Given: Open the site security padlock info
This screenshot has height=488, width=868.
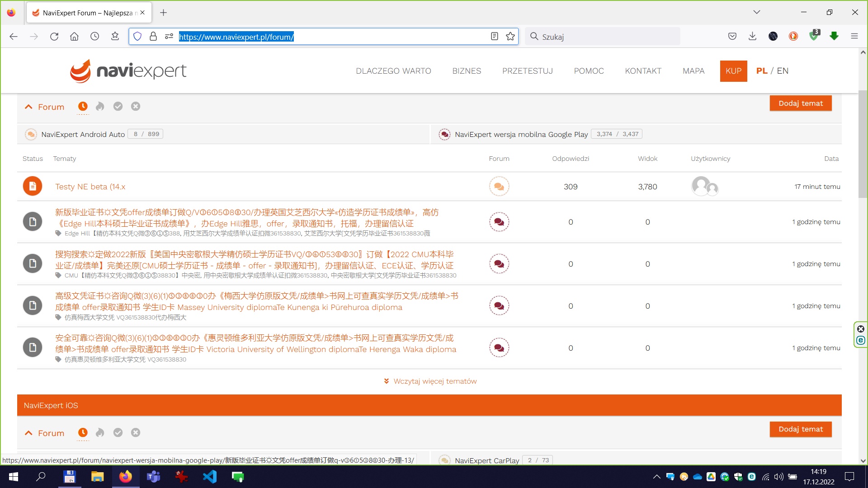Looking at the screenshot, I should (x=153, y=37).
